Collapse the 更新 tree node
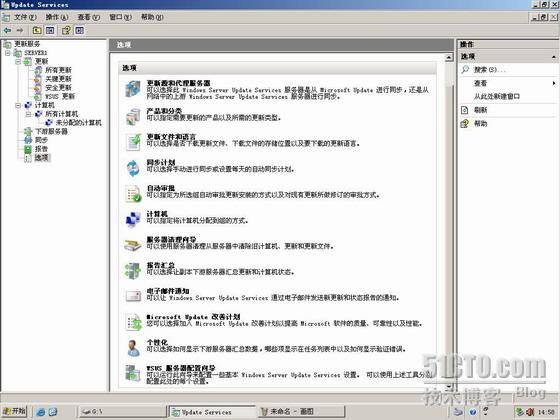Image resolution: width=560 pixels, height=420 pixels. click(18, 61)
